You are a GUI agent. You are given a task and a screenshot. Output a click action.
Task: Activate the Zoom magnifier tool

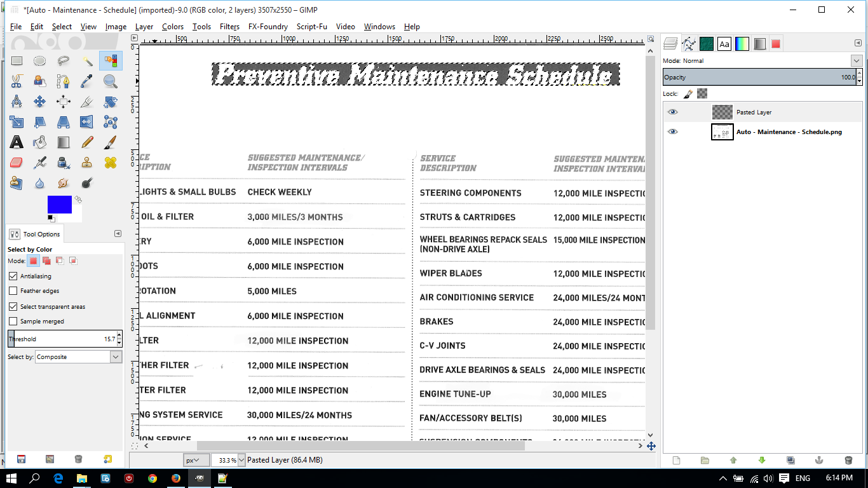[x=111, y=81]
